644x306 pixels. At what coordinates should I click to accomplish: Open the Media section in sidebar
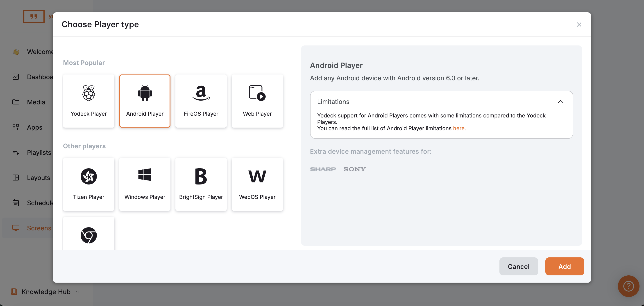pos(36,102)
